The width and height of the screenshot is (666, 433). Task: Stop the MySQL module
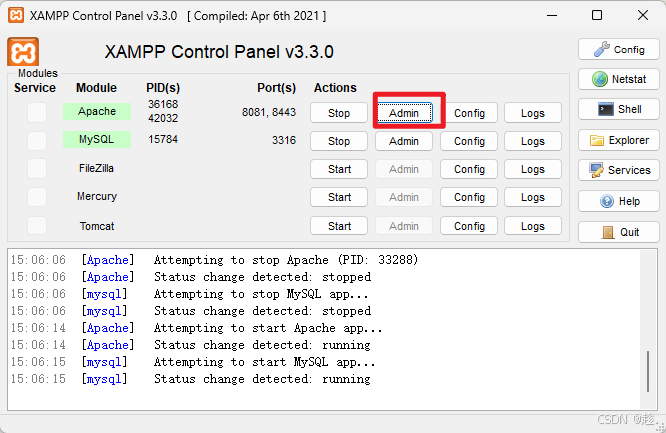tap(339, 141)
